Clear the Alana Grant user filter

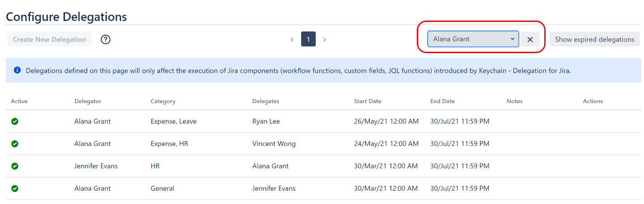pos(530,39)
